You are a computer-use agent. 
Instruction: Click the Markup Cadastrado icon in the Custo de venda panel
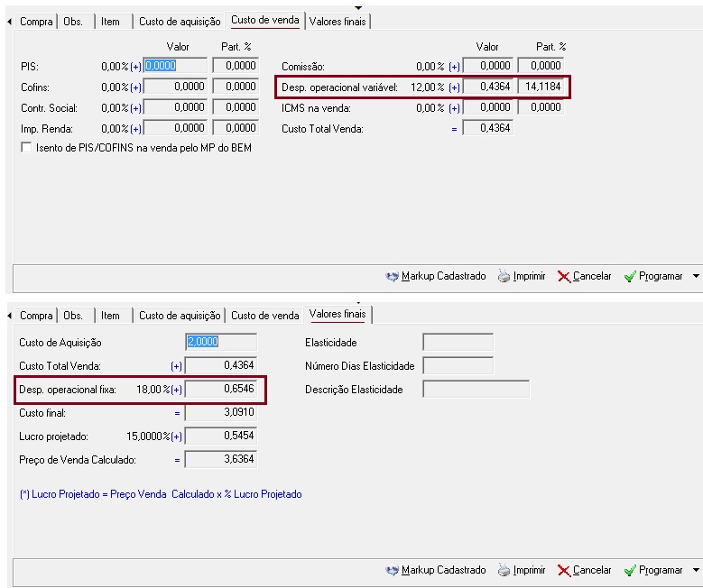392,276
